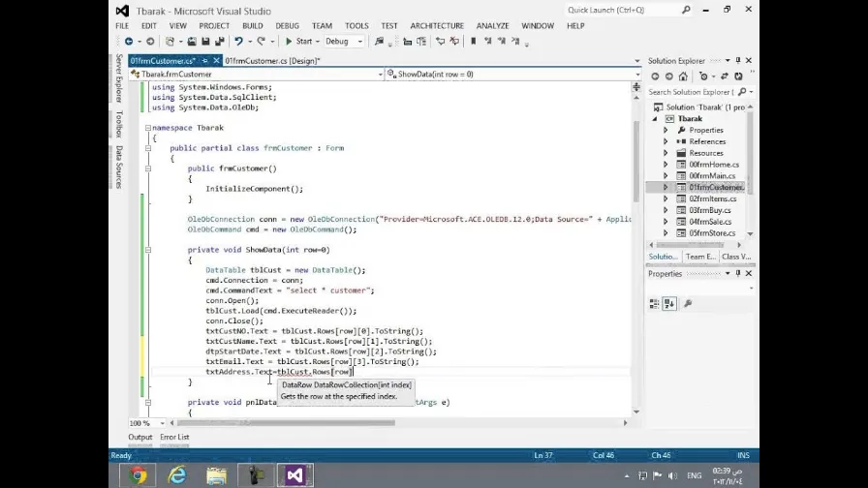Switch to the Team Explorer tab
This screenshot has height=488, width=868.
(x=700, y=257)
